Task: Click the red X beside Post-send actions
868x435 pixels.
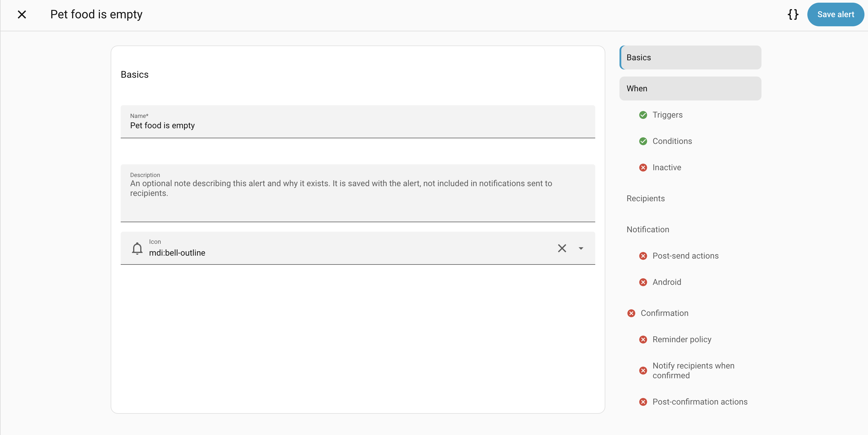Action: click(643, 256)
